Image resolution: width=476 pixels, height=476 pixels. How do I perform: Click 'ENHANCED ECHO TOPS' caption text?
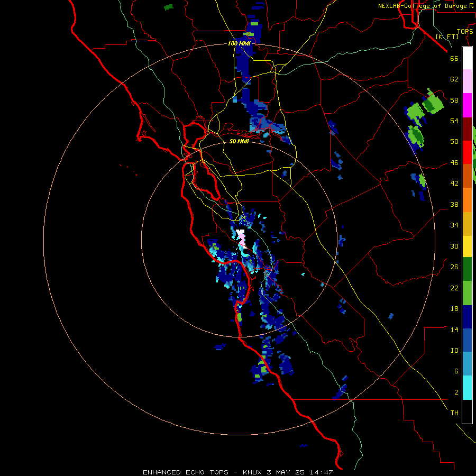186,472
